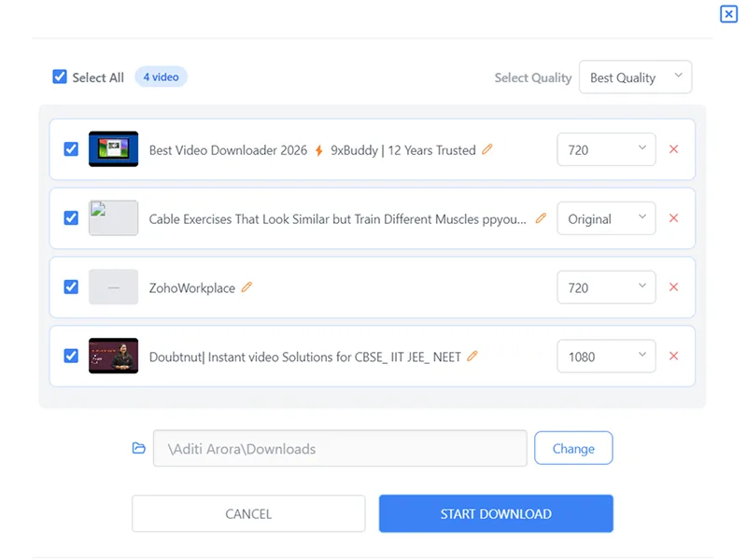The width and height of the screenshot is (747, 560).
Task: Open the Best Quality selector
Action: tap(636, 77)
